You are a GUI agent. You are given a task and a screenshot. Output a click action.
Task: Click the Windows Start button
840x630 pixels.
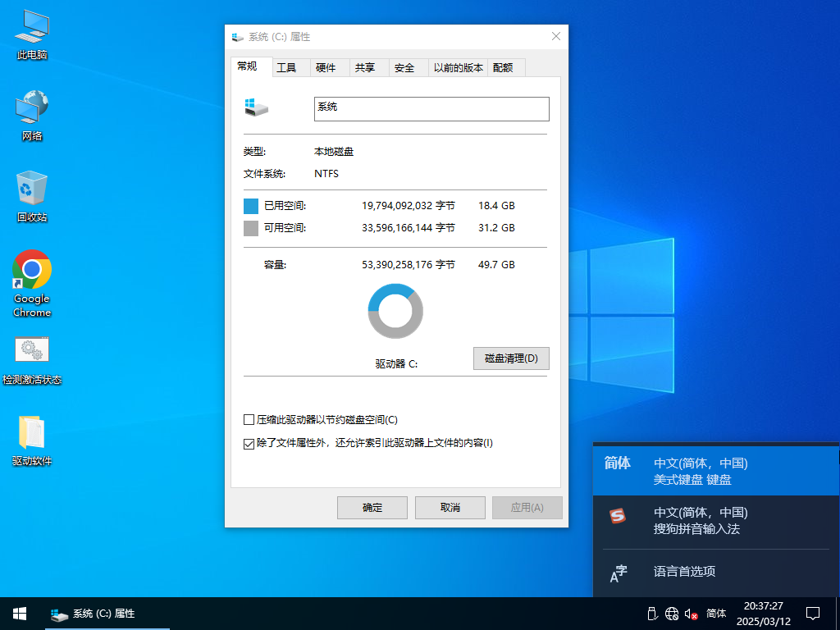pos(20,614)
